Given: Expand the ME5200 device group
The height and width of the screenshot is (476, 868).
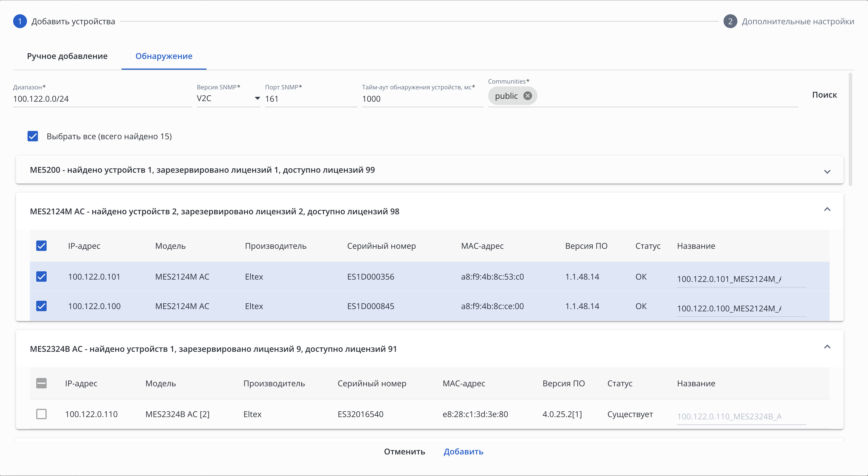Looking at the screenshot, I should click(827, 172).
